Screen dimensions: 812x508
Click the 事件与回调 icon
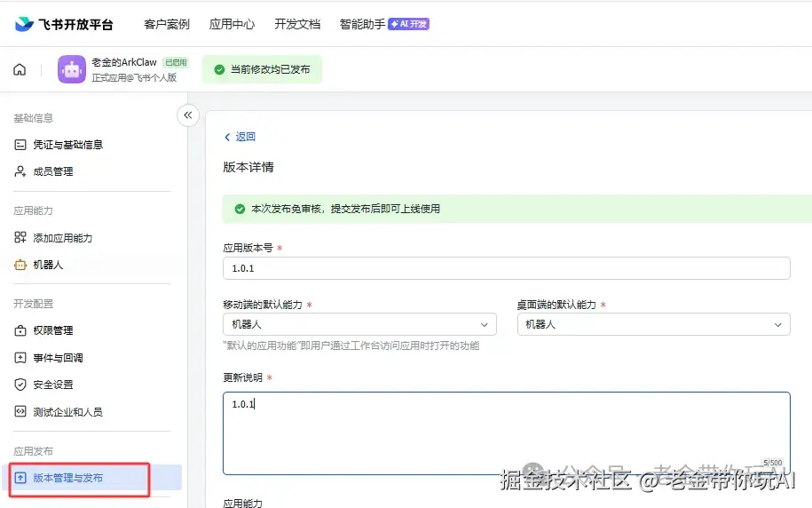tap(20, 358)
